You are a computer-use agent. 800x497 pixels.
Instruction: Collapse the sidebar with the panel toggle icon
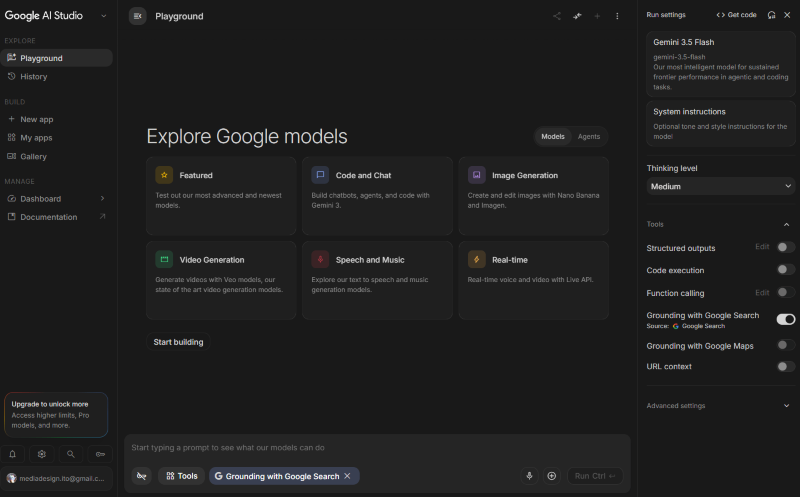pos(137,16)
